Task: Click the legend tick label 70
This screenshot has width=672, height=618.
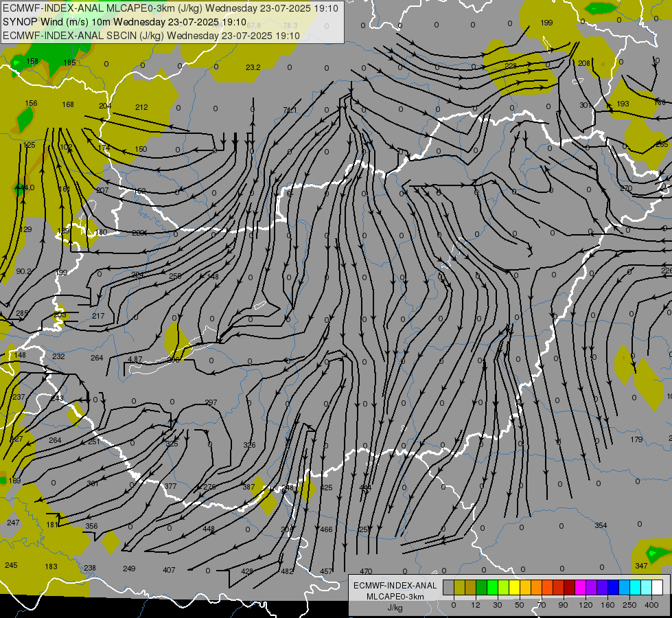Action: pos(542,605)
